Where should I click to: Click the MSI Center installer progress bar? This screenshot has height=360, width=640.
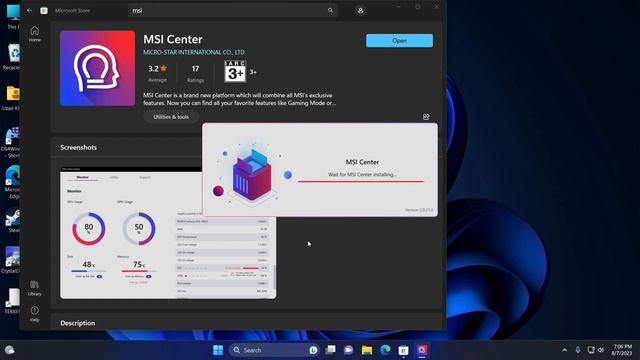coord(361,181)
